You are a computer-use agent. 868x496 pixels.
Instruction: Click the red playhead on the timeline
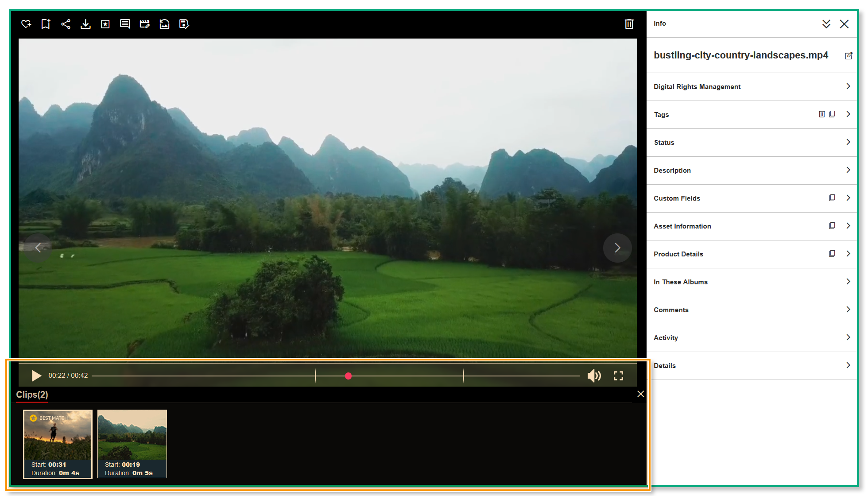tap(349, 376)
